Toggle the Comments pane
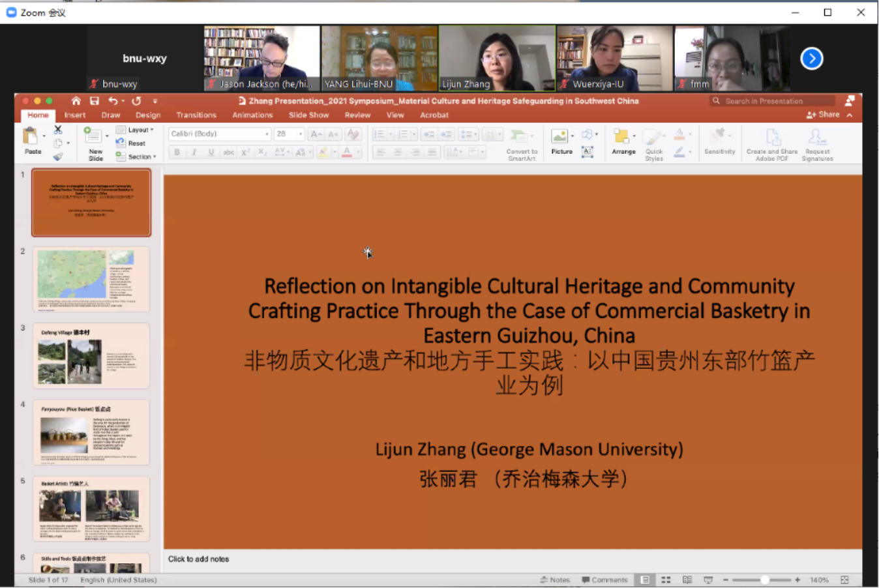 pyautogui.click(x=604, y=580)
